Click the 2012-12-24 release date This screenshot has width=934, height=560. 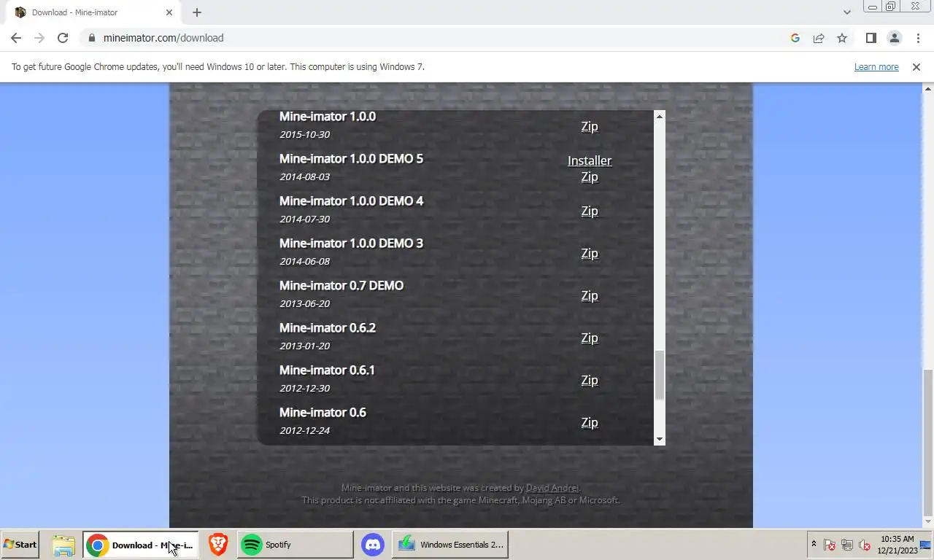coord(305,430)
